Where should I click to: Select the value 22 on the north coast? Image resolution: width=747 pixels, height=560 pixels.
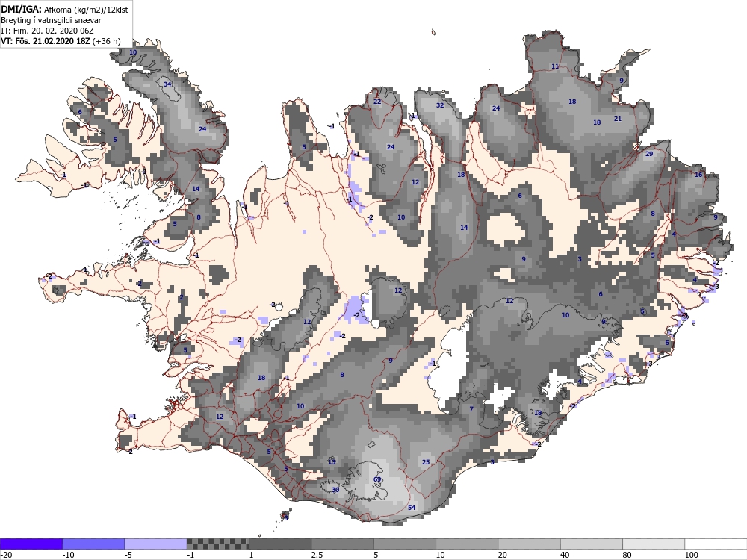[x=377, y=102]
